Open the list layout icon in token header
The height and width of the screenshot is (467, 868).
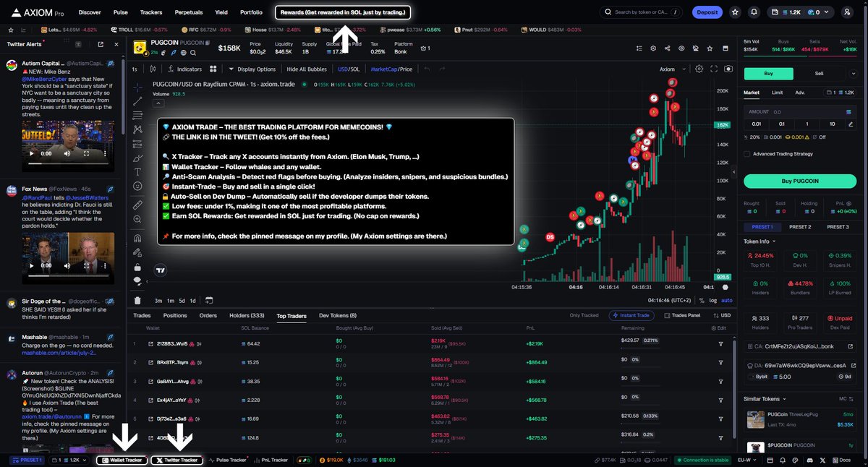tap(639, 48)
